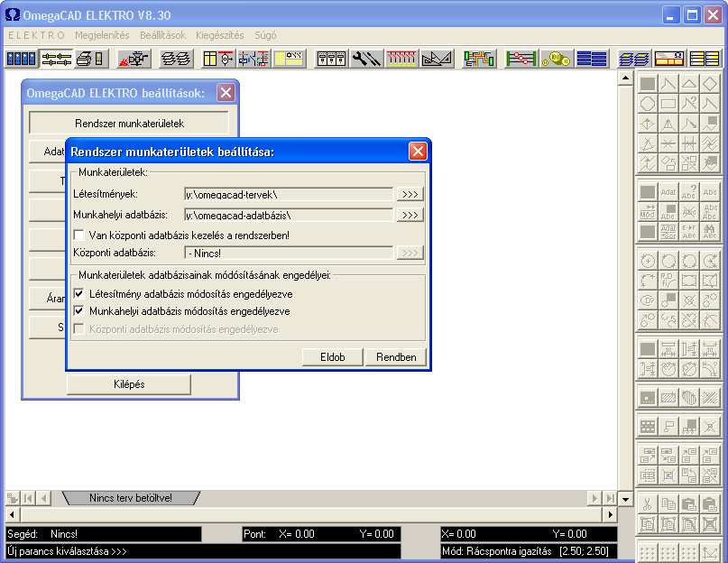Screen dimensions: 728x563
Task: Select 'Nincs terv betöltve!' sheet tab
Action: coord(131,498)
